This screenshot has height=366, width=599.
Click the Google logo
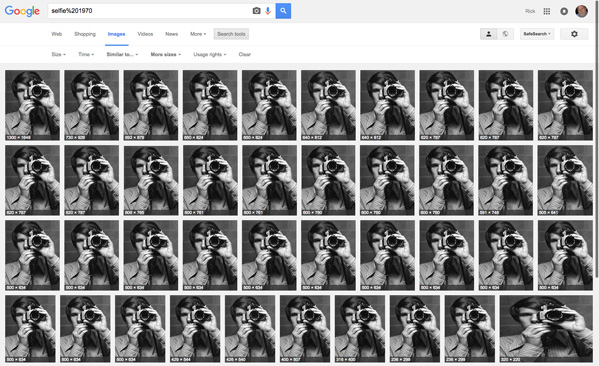22,11
